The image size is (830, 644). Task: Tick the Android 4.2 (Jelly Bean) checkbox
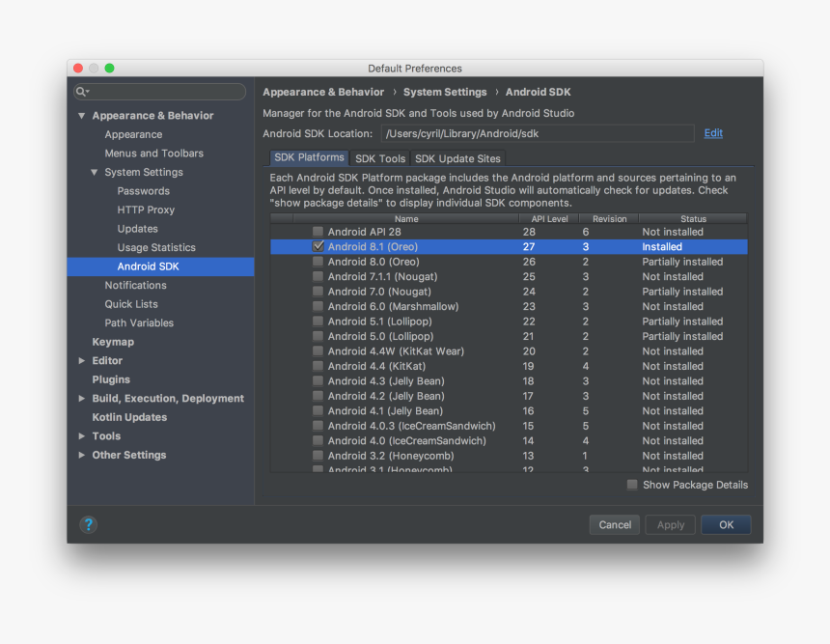(318, 396)
